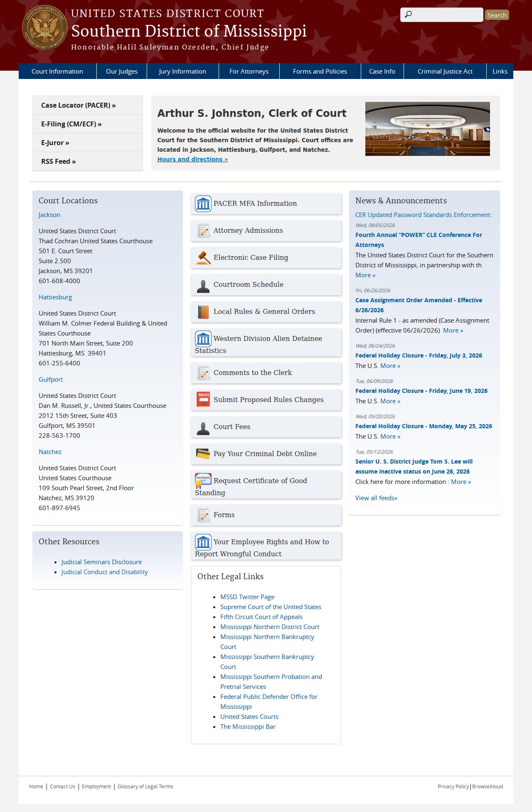Viewport: 532px width, 812px height.
Task: Open the RSS Feed link
Action: pyautogui.click(x=88, y=161)
